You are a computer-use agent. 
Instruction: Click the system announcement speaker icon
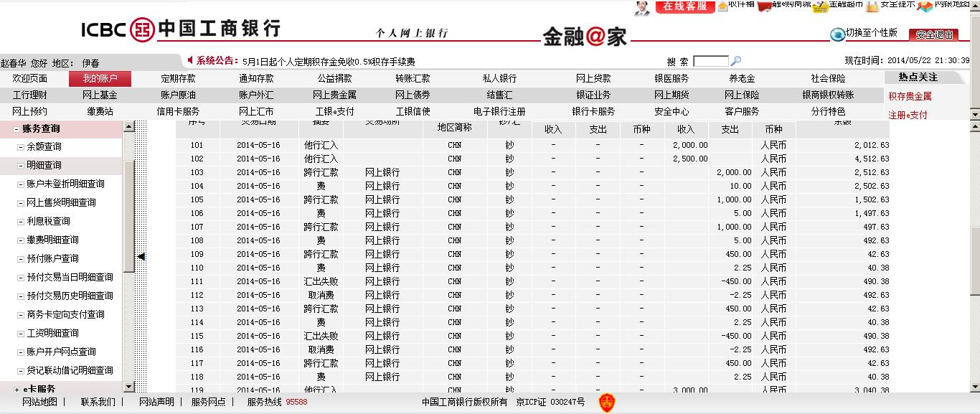click(190, 60)
